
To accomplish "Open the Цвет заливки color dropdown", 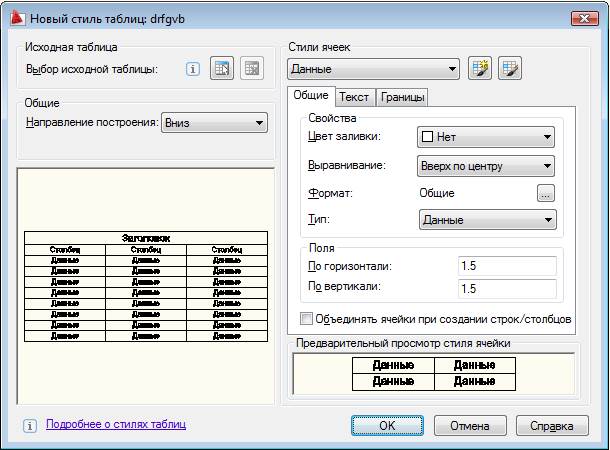I will (x=485, y=138).
